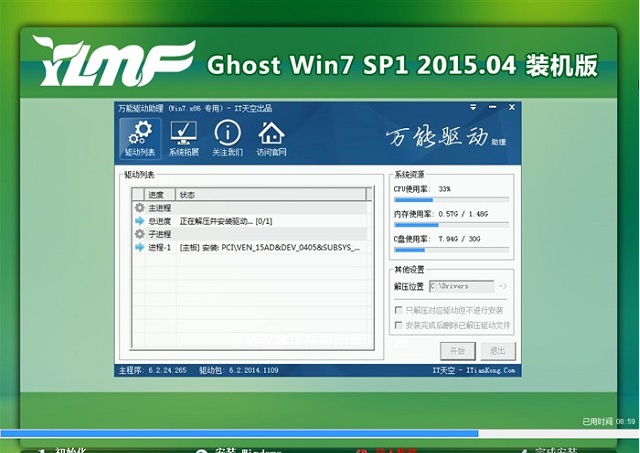The height and width of the screenshot is (453, 640).
Task: Enable 安装完成后删除已解压驱动文件 checkbox
Action: click(398, 325)
